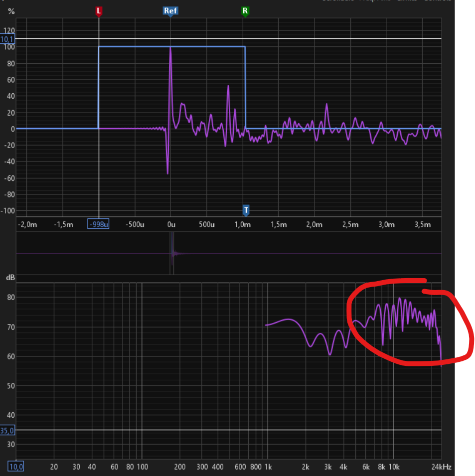Select the red L window marker
Screen dimensions: 475x476
(99, 11)
